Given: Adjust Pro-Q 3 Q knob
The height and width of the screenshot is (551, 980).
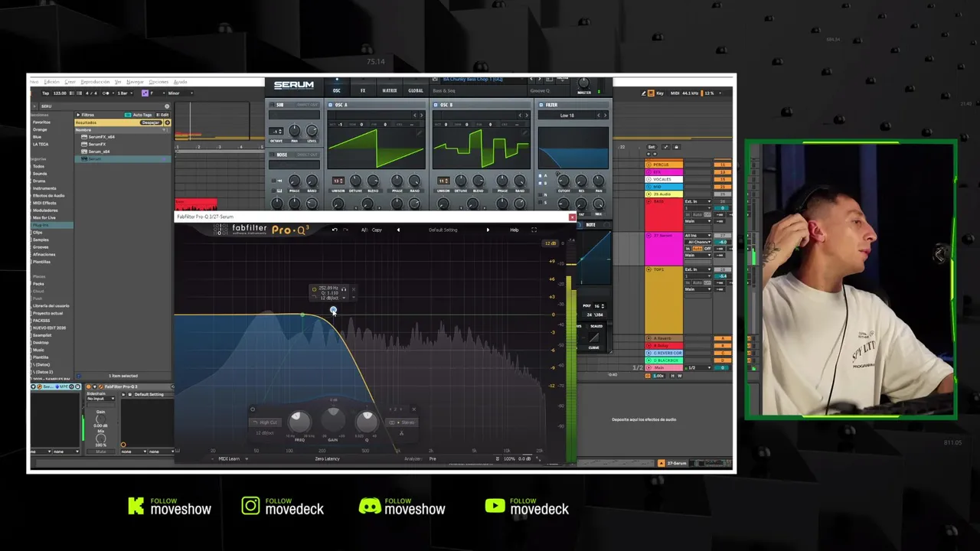Looking at the screenshot, I should point(367,421).
